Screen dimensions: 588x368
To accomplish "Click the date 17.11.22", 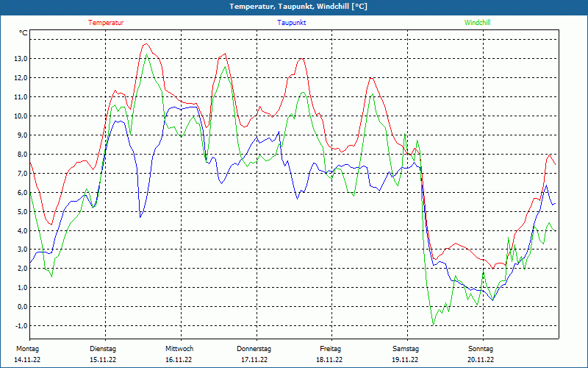I will 254,360.
